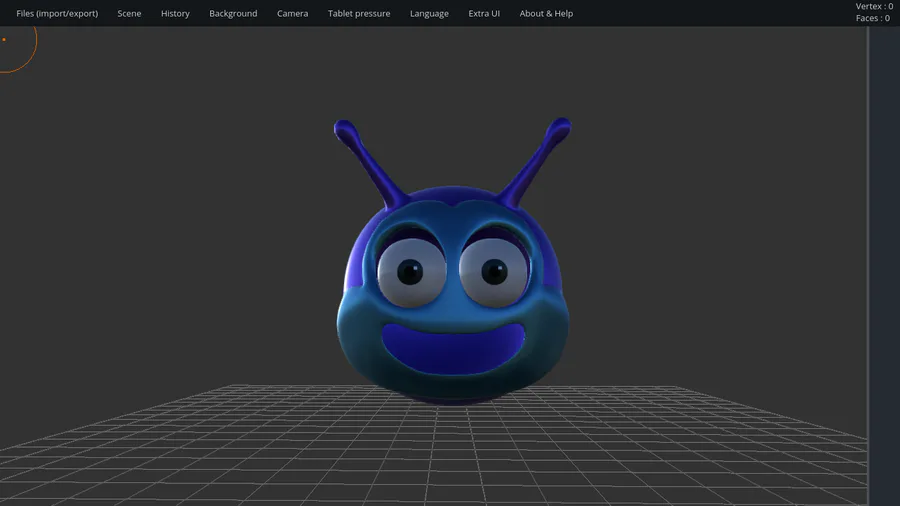Open the Tablet pressure menu
900x506 pixels.
[x=359, y=13]
